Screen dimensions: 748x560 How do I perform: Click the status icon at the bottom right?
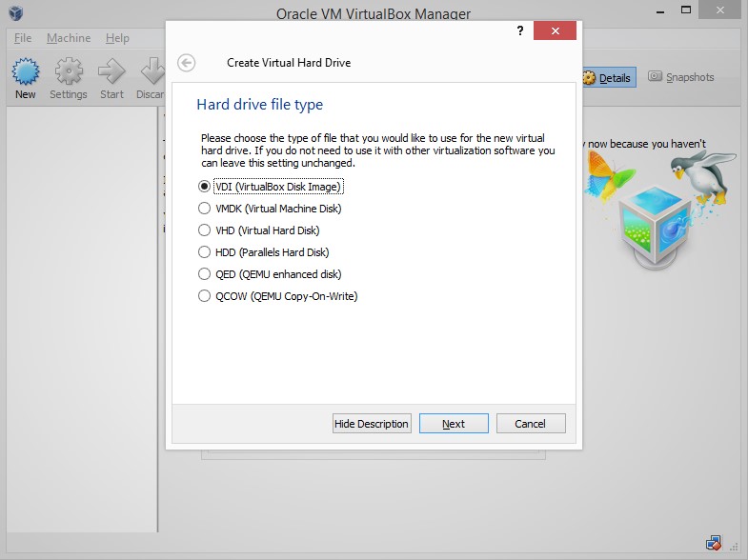(714, 543)
